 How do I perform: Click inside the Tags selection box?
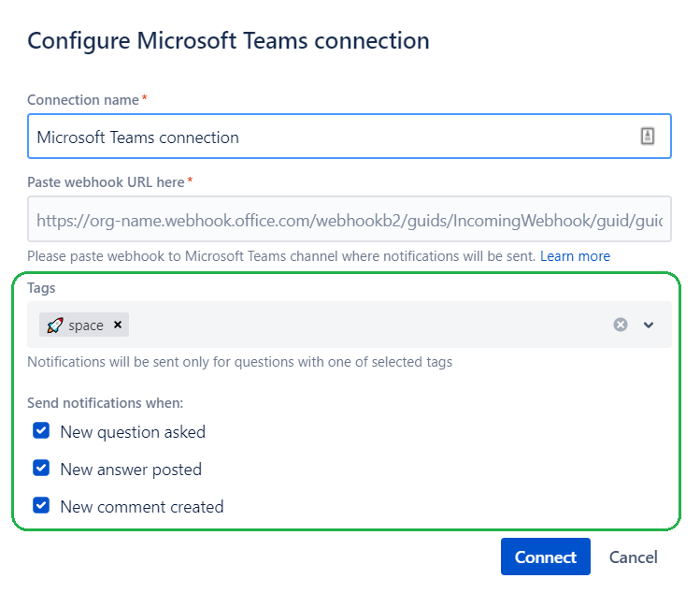point(350,325)
